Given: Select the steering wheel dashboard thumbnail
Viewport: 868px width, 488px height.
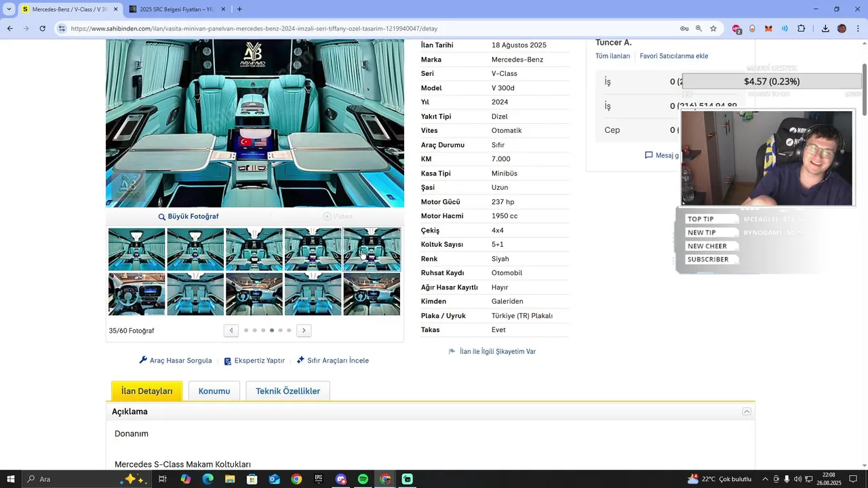Looking at the screenshot, I should click(137, 294).
